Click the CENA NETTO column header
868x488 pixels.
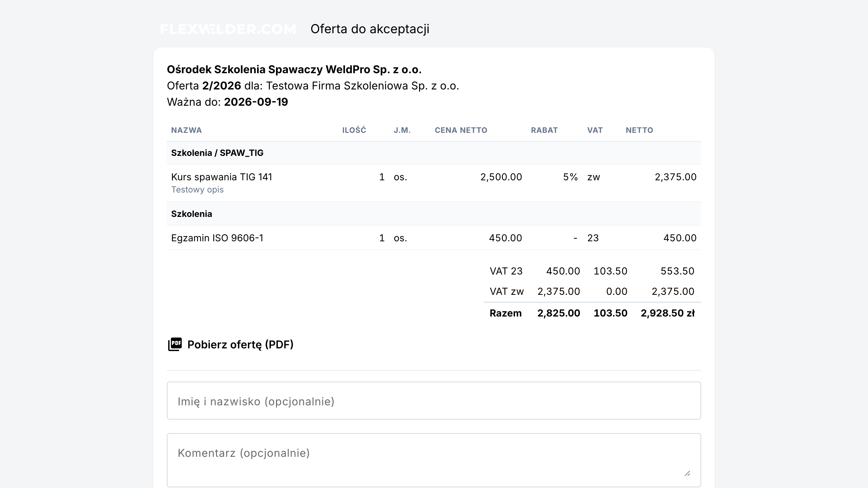[461, 130]
